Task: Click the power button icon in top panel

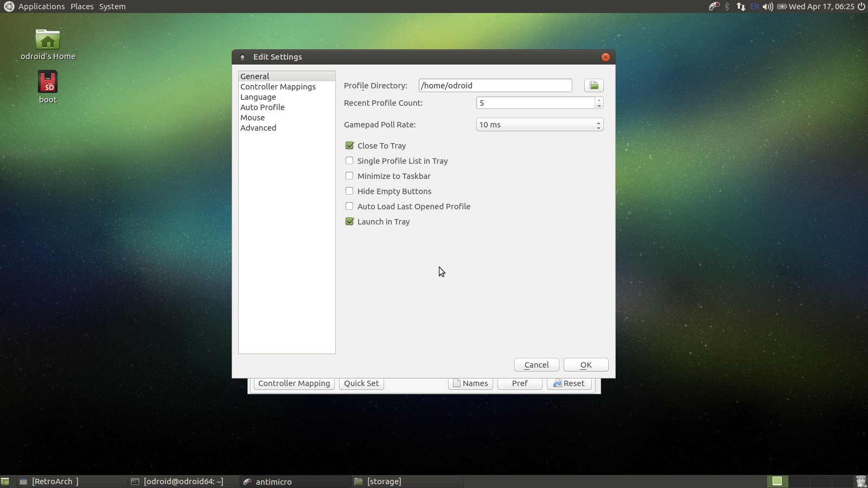Action: click(x=861, y=7)
